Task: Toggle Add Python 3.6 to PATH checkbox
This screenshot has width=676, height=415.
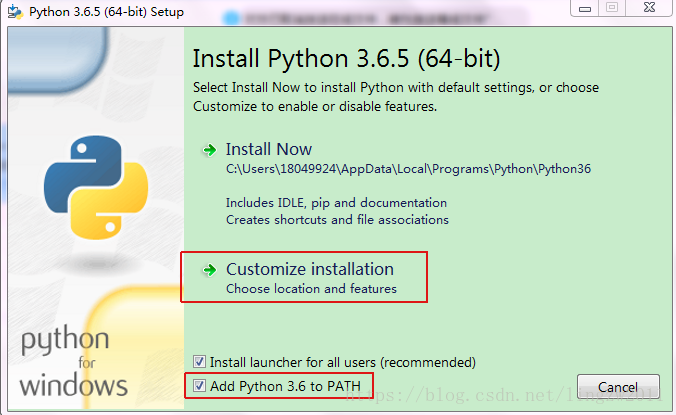Action: (x=199, y=385)
